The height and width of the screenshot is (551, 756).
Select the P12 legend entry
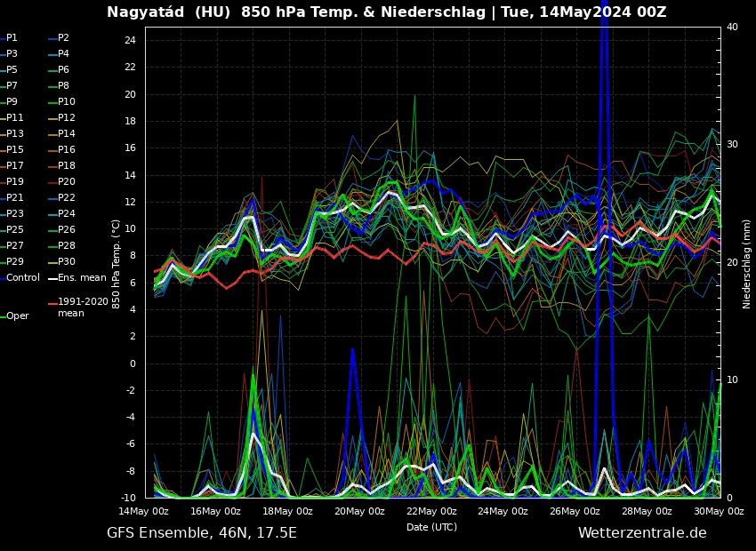tap(67, 117)
